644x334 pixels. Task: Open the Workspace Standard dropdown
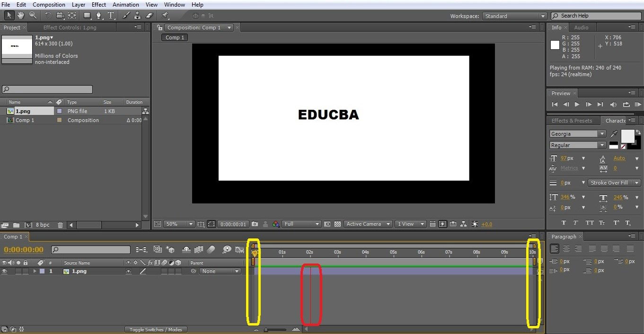coord(514,16)
